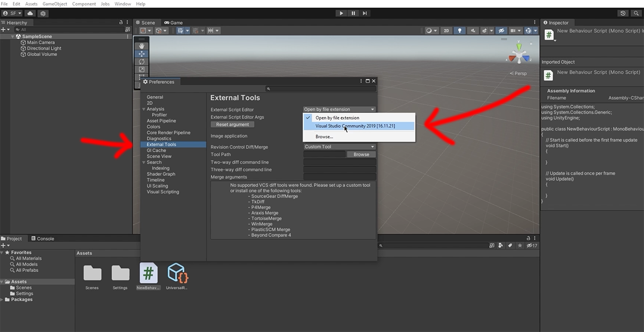Open Revision Control Diff/Merge dropdown

coord(339,147)
